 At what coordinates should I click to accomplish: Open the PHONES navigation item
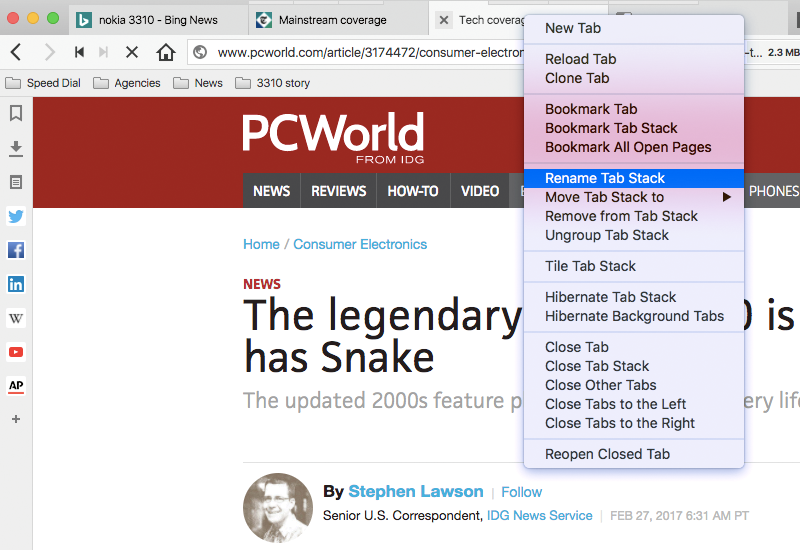tap(772, 191)
